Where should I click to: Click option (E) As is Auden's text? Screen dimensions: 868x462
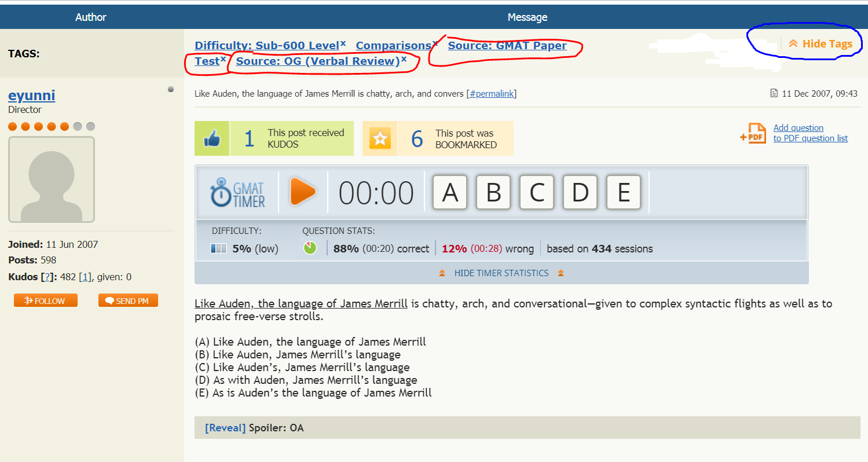click(x=313, y=393)
